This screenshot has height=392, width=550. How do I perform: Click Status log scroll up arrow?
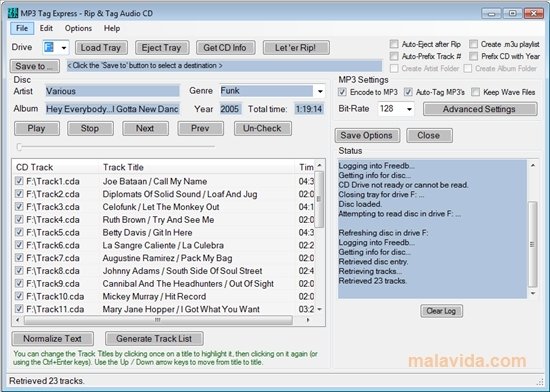tap(533, 165)
